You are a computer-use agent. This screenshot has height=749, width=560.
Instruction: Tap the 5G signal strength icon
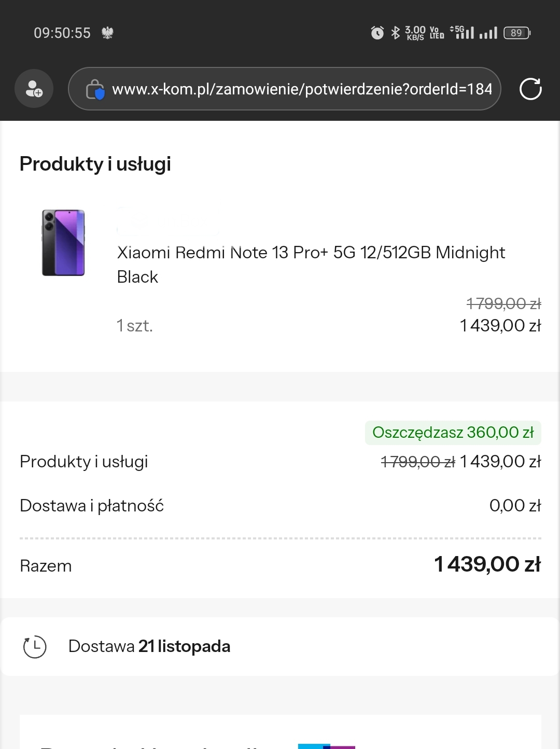tap(462, 33)
